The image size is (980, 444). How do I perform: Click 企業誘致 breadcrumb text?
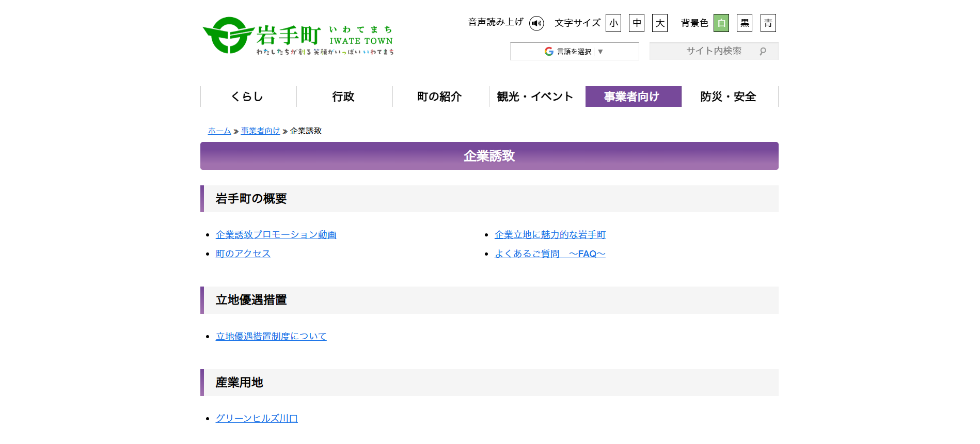coord(306,131)
